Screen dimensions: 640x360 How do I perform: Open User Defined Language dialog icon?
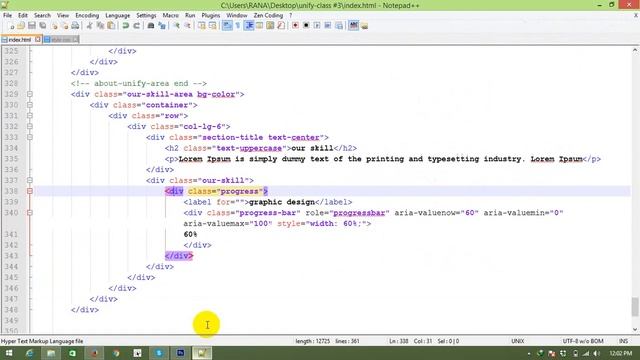tap(260, 26)
